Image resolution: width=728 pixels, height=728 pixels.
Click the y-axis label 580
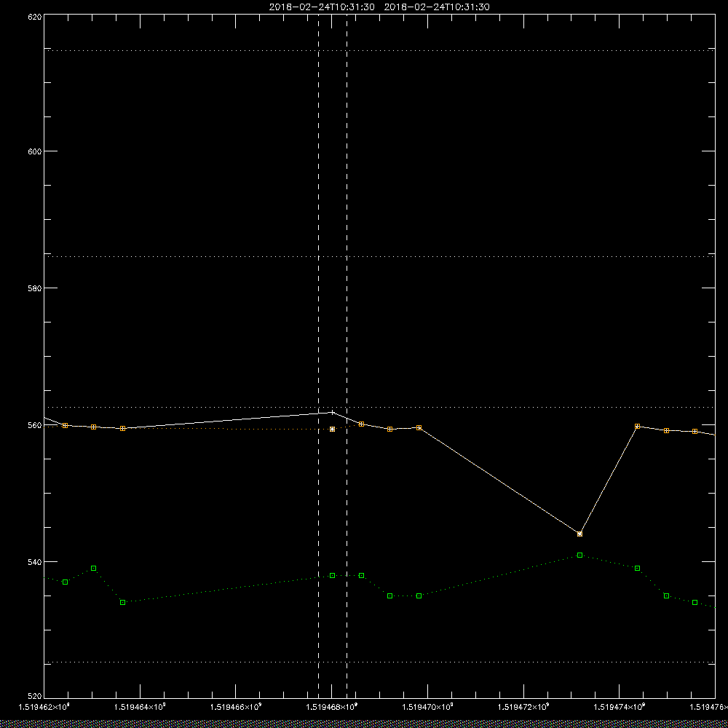coord(35,288)
